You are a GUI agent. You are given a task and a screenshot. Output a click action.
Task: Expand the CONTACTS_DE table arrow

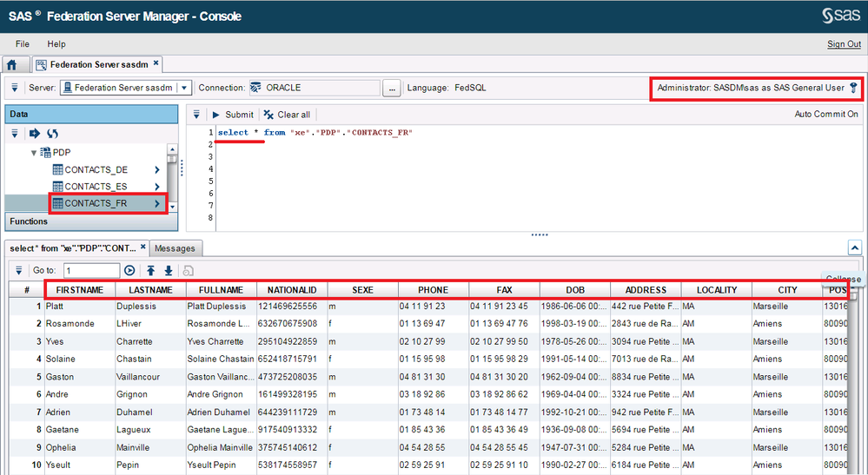157,170
